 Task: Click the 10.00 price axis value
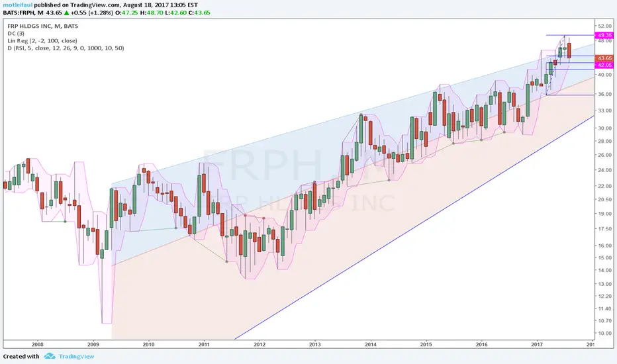click(x=605, y=334)
